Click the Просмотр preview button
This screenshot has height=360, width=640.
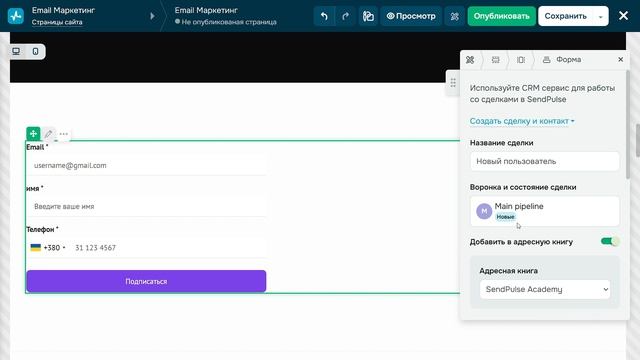[411, 16]
